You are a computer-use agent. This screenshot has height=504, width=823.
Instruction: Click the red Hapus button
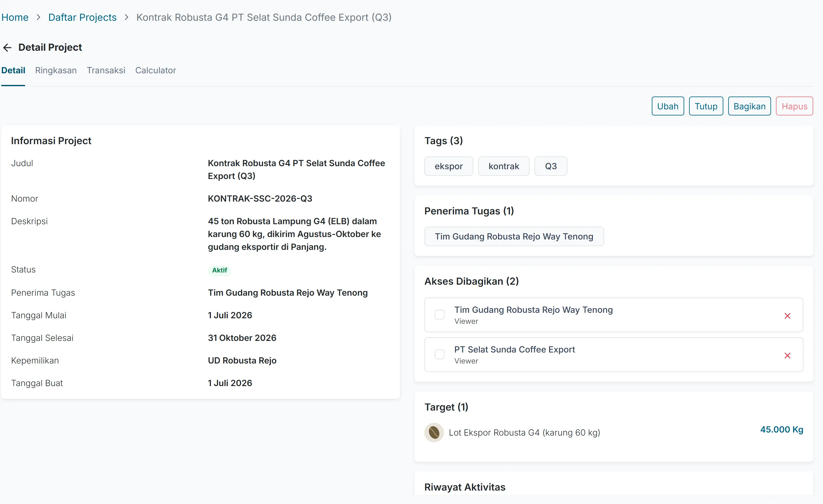794,106
